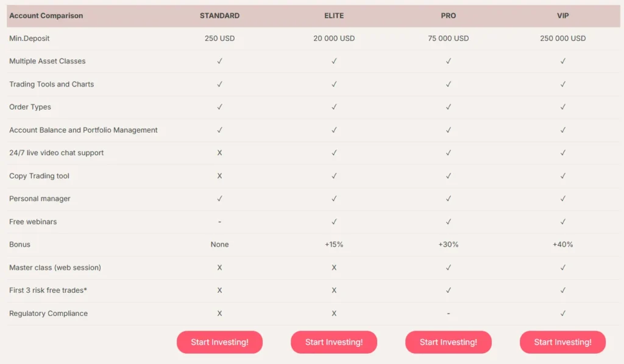Select the VIP column header
Image resolution: width=624 pixels, height=364 pixels.
coord(562,16)
